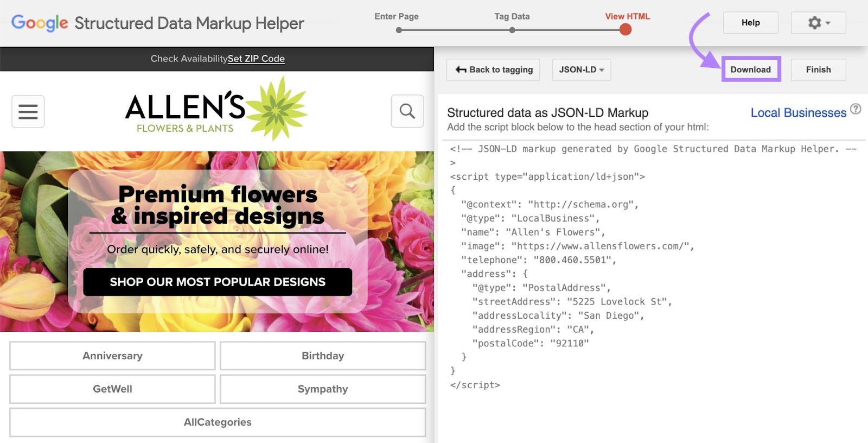The height and width of the screenshot is (443, 868).
Task: Click the Allen's Flowers & Plants logo
Action: pyautogui.click(x=216, y=109)
